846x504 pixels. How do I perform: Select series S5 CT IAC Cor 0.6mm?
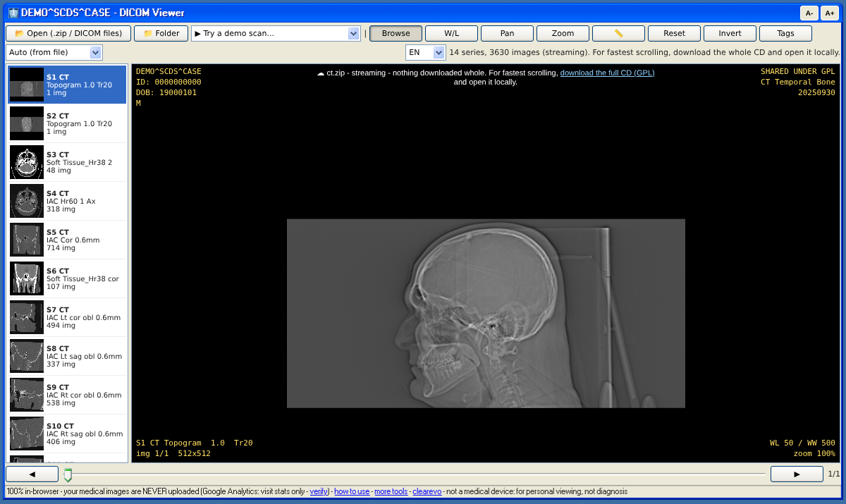click(x=67, y=240)
